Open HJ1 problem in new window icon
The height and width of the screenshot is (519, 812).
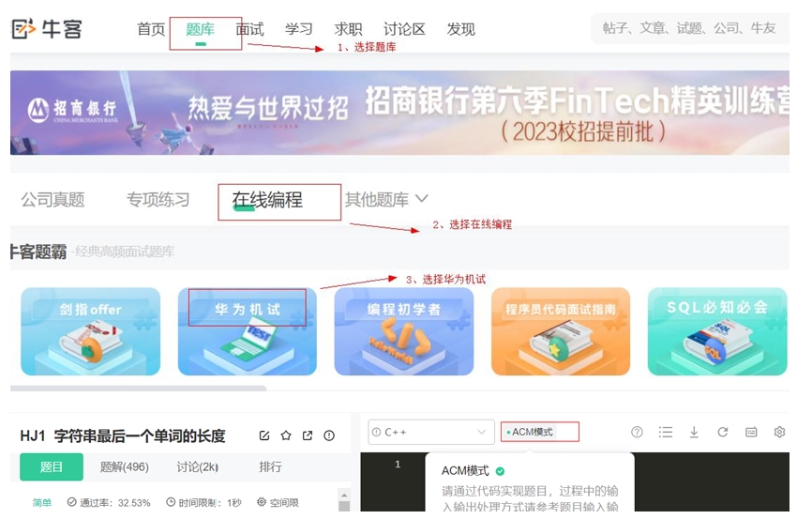308,435
